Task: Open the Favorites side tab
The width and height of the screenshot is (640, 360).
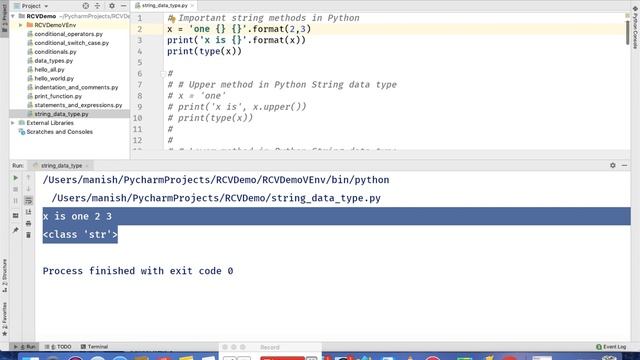Action: tap(4, 319)
